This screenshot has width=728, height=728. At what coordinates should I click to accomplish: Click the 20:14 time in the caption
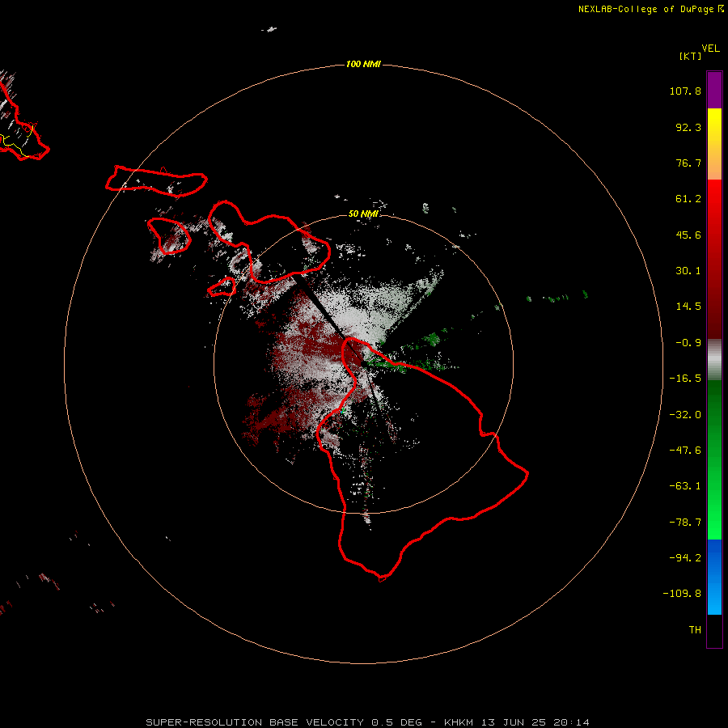572,722
